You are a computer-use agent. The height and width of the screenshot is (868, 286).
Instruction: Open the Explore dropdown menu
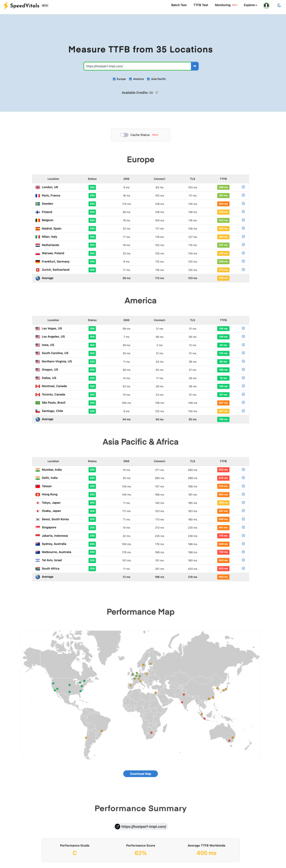[x=250, y=5]
